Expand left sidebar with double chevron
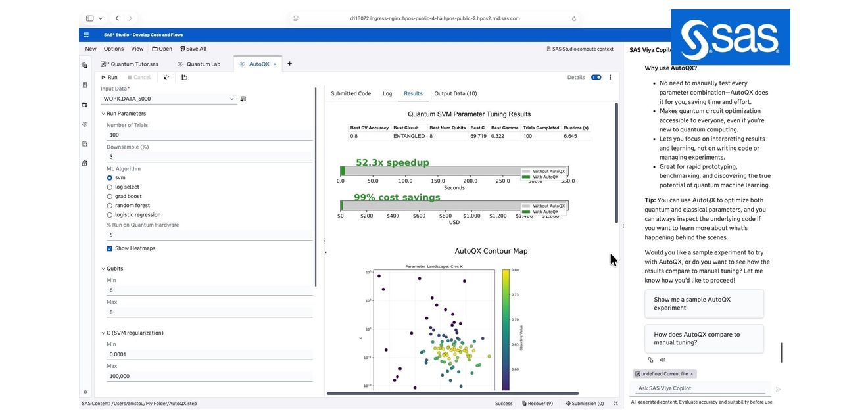Image resolution: width=868 pixels, height=418 pixels. pyautogui.click(x=85, y=392)
